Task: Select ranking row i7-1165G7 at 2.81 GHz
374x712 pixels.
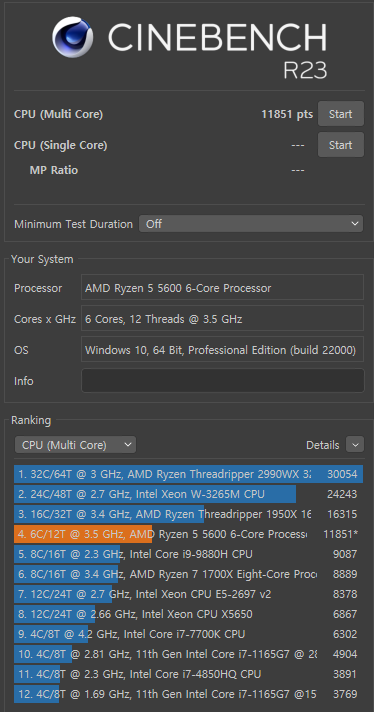Action: coord(188,654)
